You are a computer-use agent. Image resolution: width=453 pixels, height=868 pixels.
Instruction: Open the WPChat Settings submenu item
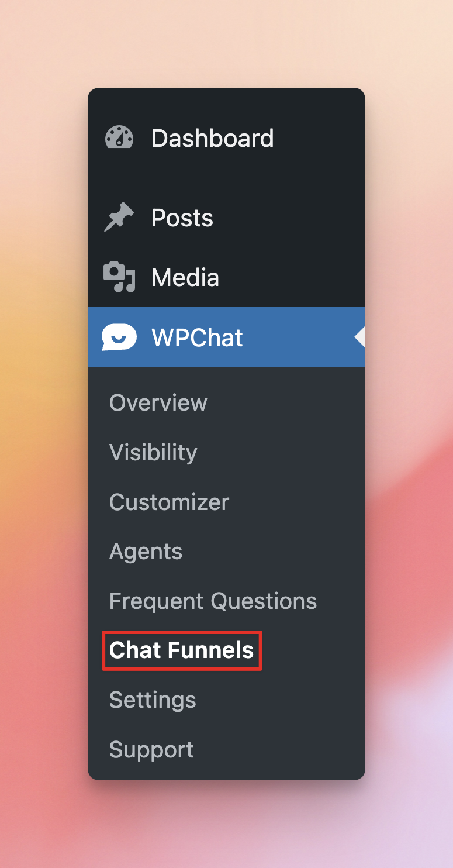pos(153,700)
